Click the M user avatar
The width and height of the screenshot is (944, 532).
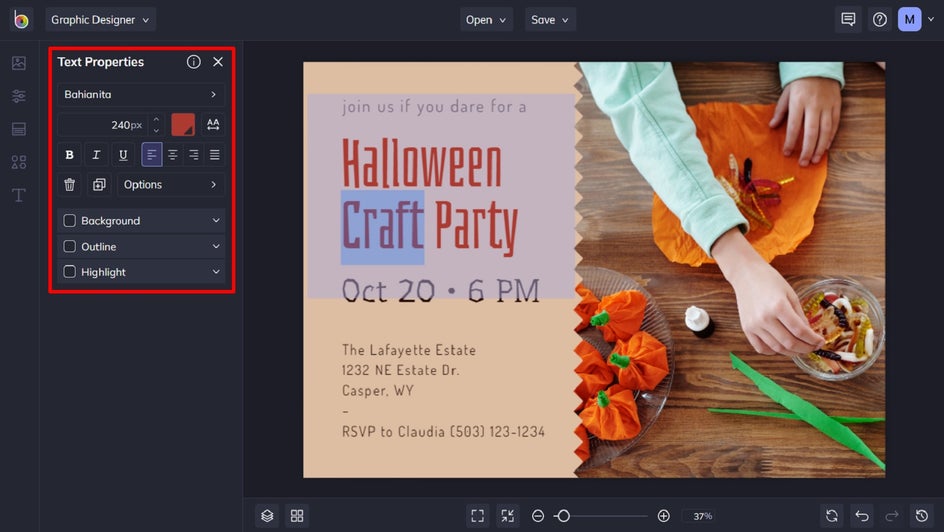pyautogui.click(x=909, y=20)
